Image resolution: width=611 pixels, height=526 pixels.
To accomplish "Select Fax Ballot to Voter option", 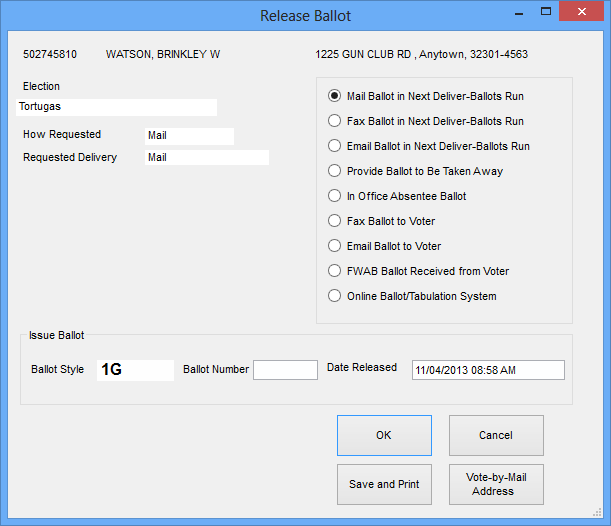I will [x=335, y=221].
